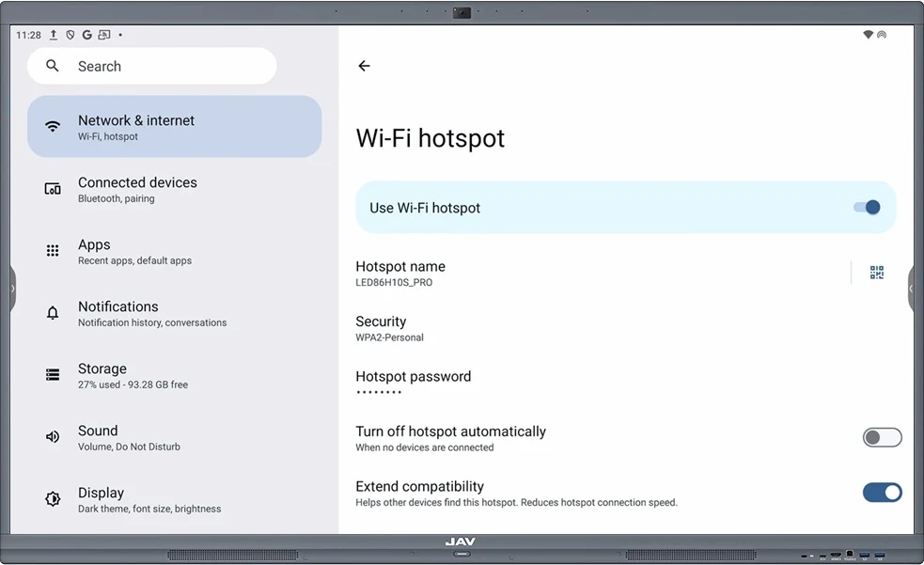Expand the left edge side panel arrow

[11, 289]
